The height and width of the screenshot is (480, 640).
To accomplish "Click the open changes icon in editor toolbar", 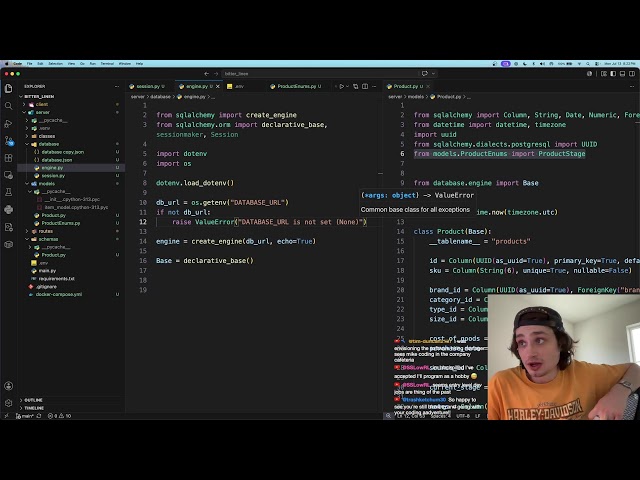I will (x=356, y=87).
